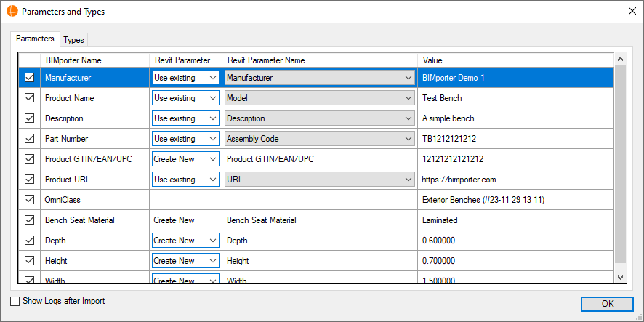Select the 'Laminated' value cell
The height and width of the screenshot is (322, 644).
pos(516,220)
